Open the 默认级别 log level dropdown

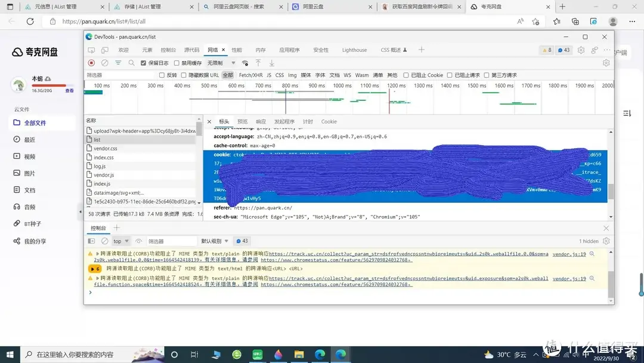tap(212, 241)
